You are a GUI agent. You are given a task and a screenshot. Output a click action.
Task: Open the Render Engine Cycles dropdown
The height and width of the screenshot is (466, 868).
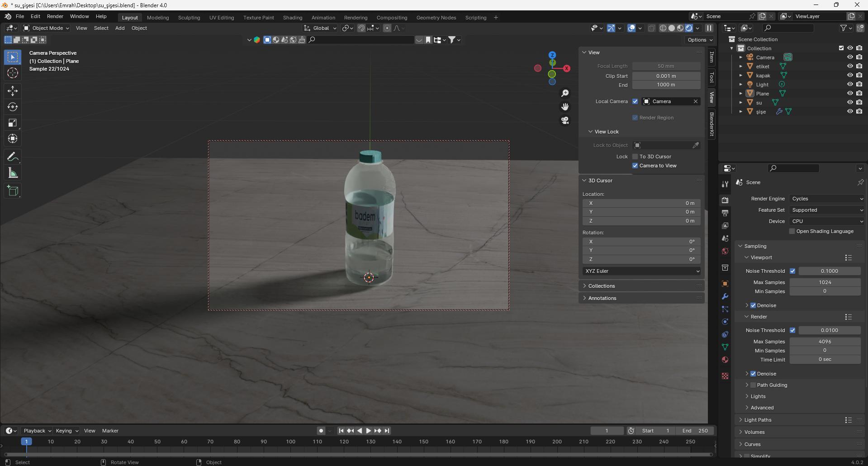[827, 199]
